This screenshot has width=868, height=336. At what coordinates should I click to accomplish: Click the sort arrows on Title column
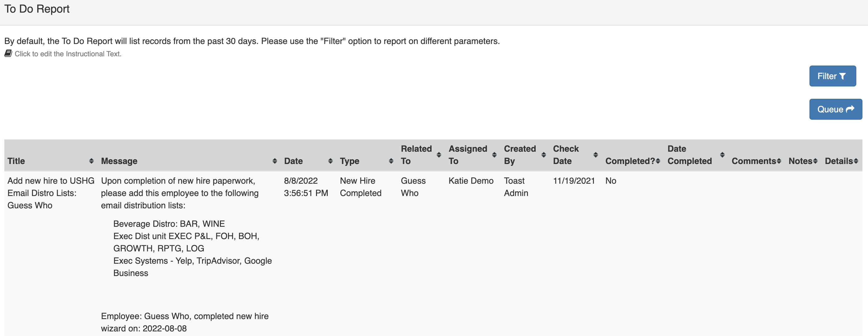pyautogui.click(x=92, y=161)
